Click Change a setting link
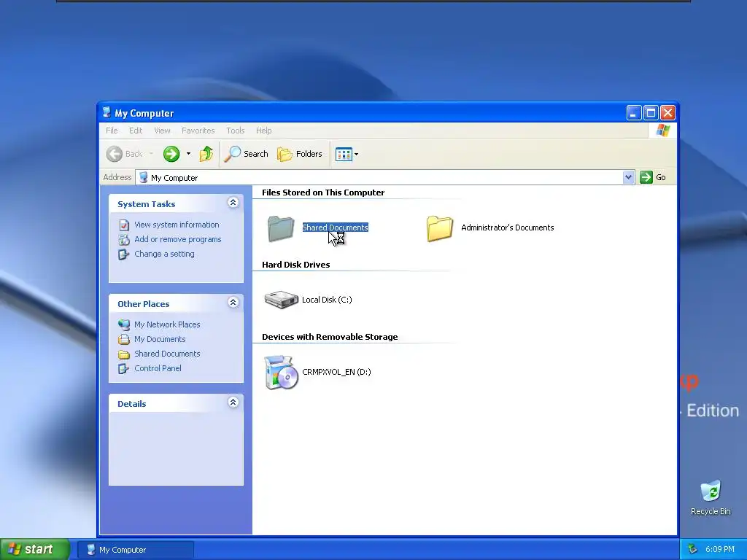747x560 pixels. tap(164, 254)
